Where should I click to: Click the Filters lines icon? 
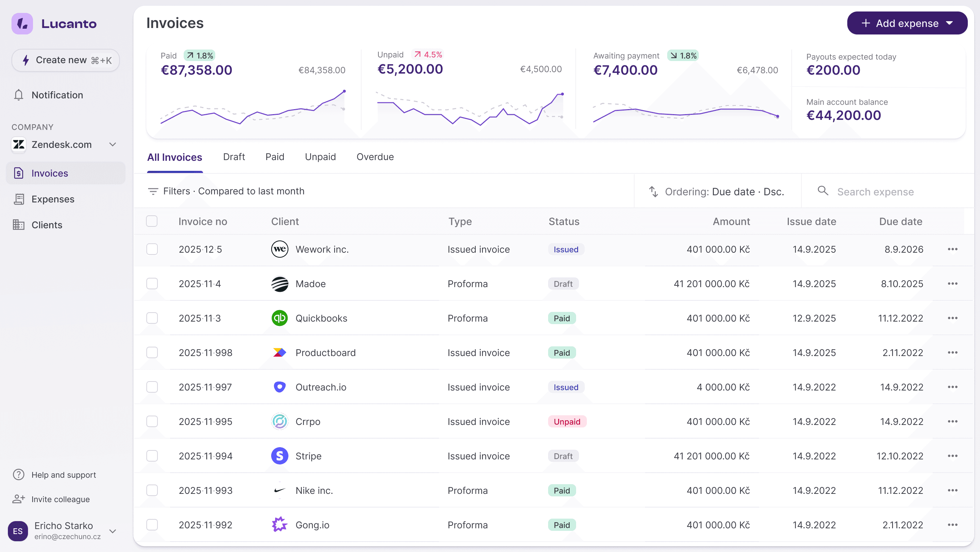153,191
